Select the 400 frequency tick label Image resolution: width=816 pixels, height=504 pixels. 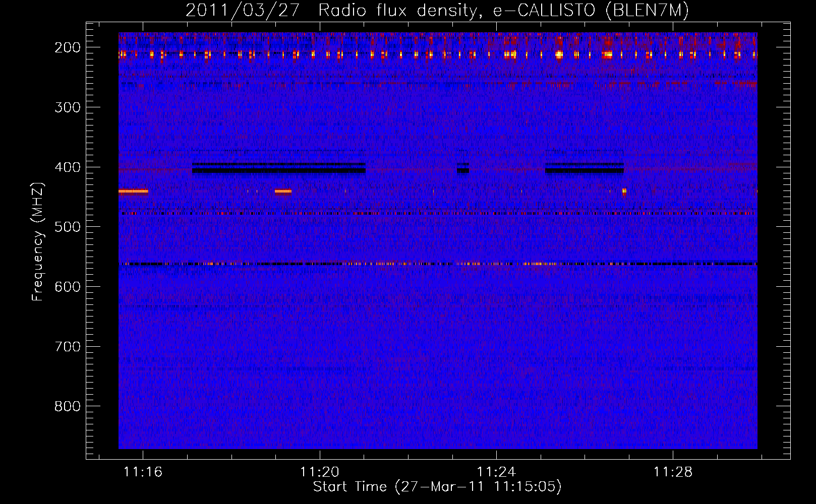click(x=68, y=167)
